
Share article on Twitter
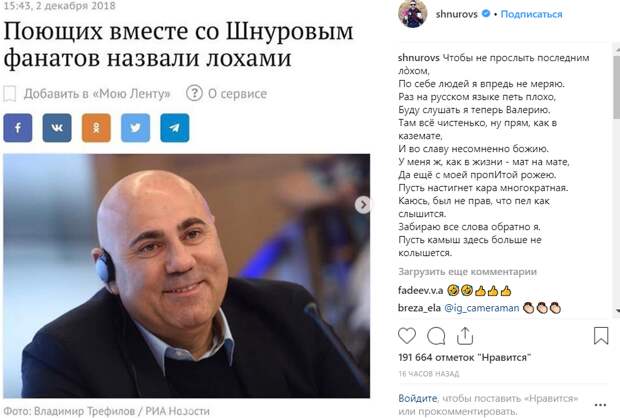click(136, 128)
